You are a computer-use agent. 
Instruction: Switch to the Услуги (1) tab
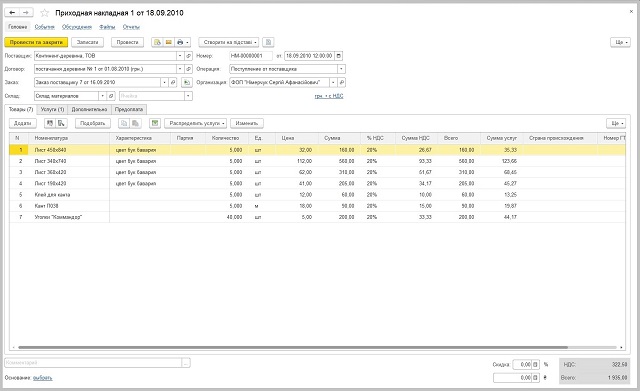tap(52, 109)
